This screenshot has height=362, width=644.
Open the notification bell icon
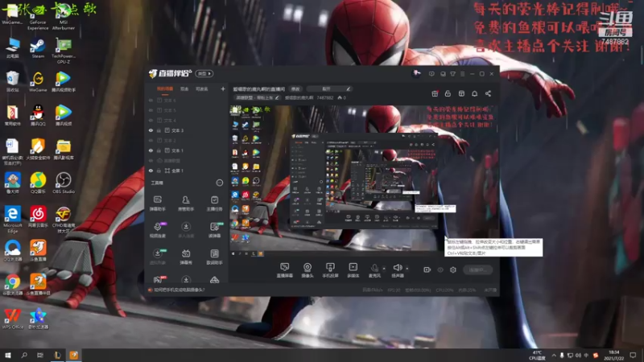(x=474, y=93)
